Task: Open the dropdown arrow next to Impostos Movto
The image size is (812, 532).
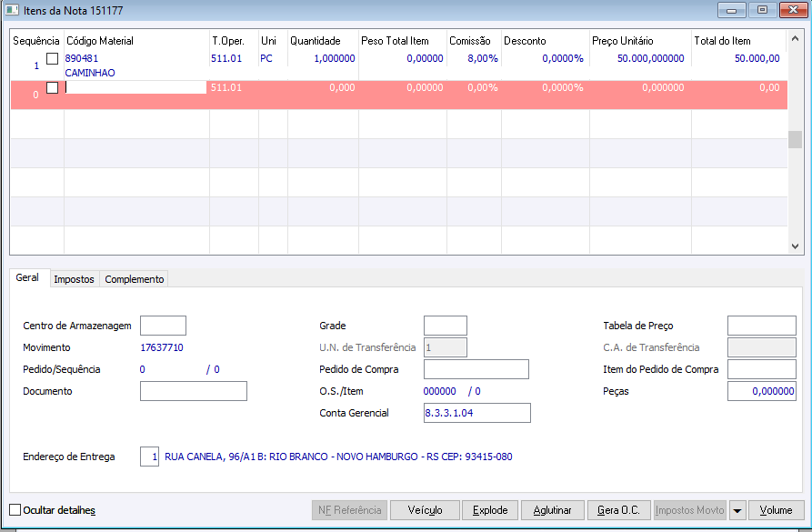Action: pos(737,510)
